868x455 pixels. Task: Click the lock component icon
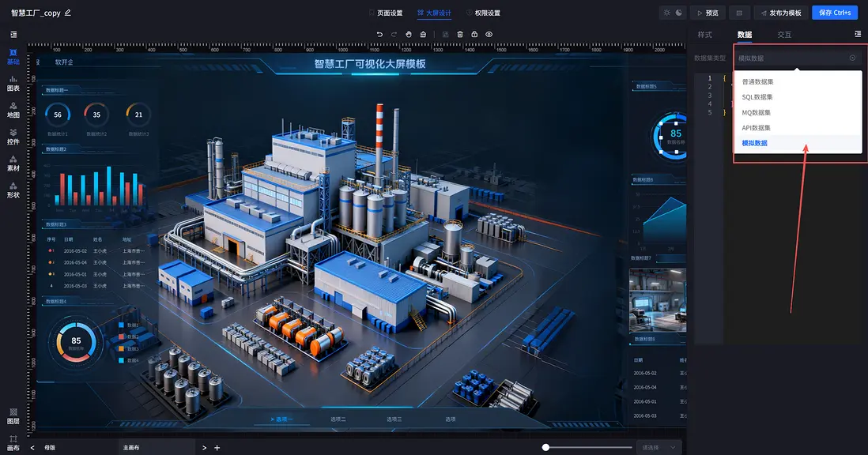[x=474, y=34]
